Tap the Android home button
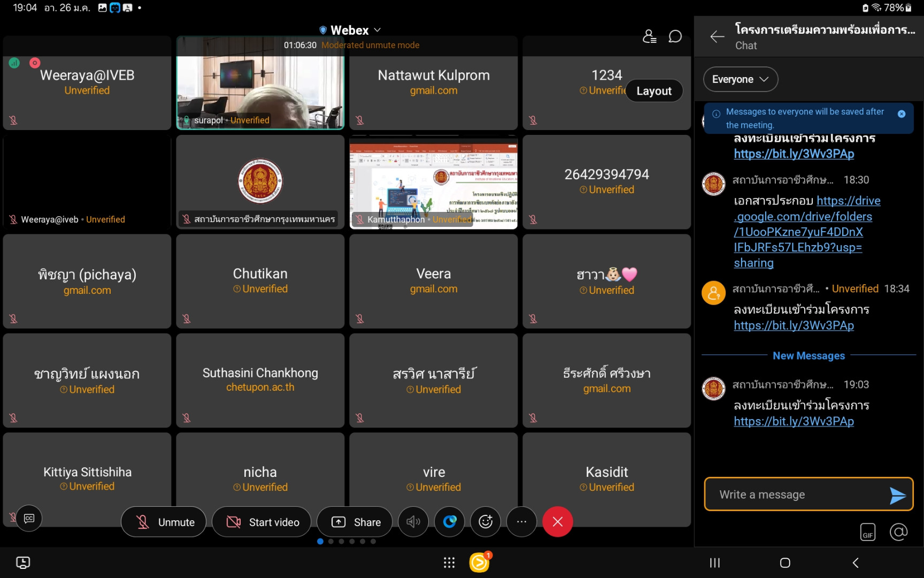This screenshot has height=578, width=924. [785, 562]
